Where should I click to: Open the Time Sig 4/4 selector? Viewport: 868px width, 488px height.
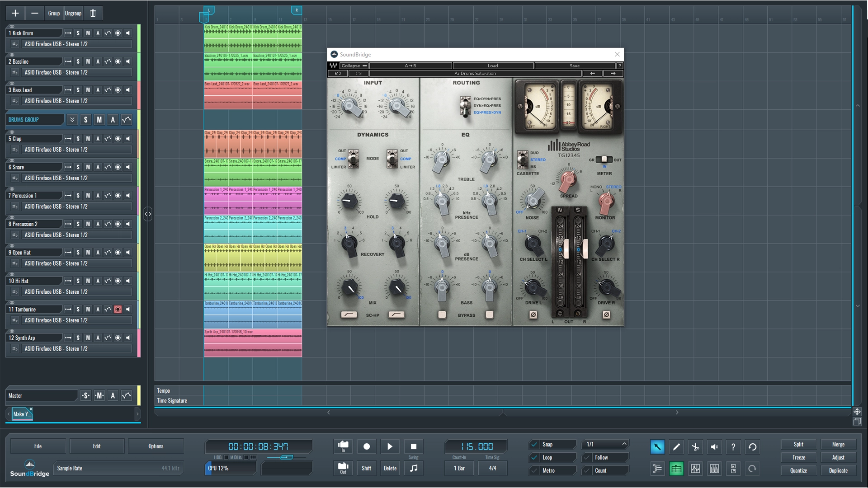point(492,468)
